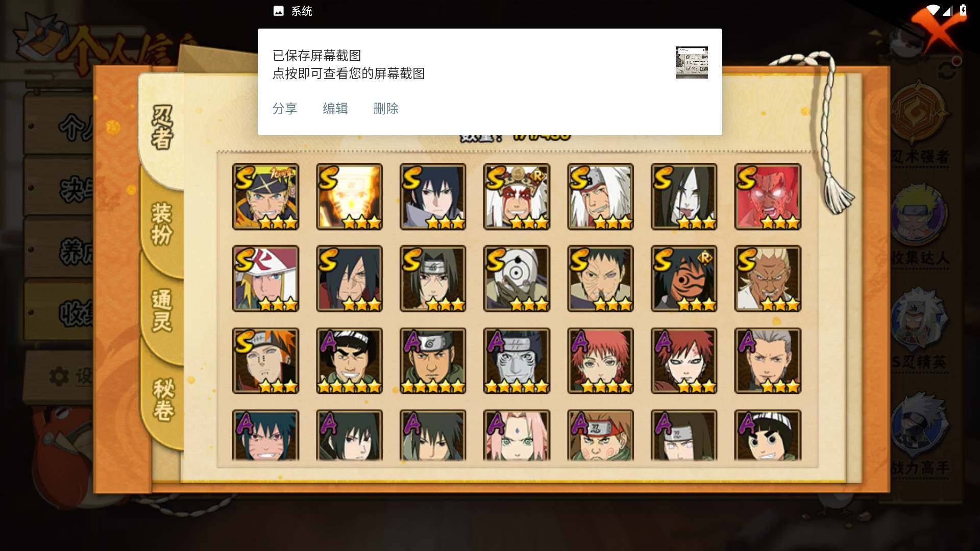Open the saved screenshot thumbnail

[x=692, y=62]
